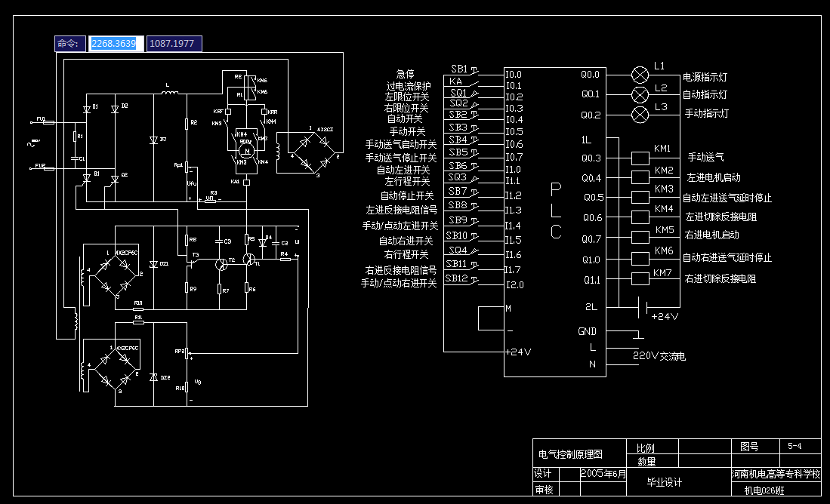830x504 pixels.
Task: Click the 审核 cell in title block
Action: [544, 490]
